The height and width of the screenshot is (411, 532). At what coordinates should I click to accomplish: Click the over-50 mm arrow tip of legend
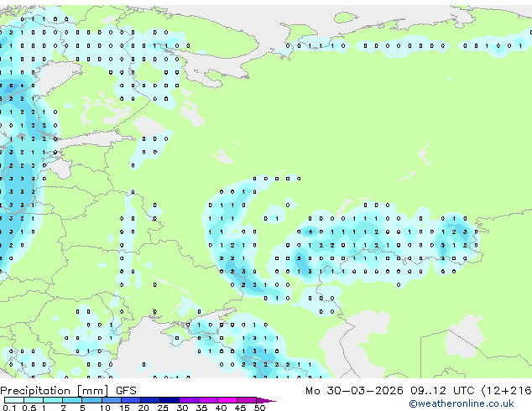coord(266,400)
